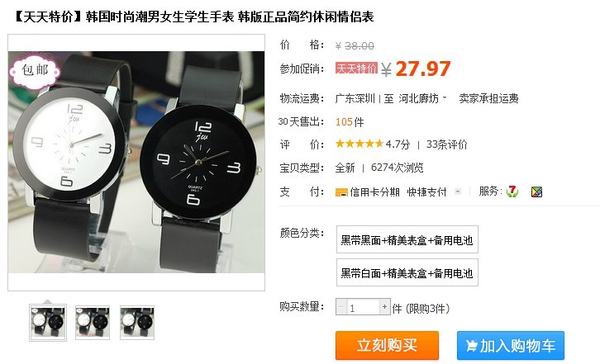Open the 33条评价 reviews link
The width and height of the screenshot is (600, 364).
[x=446, y=144]
